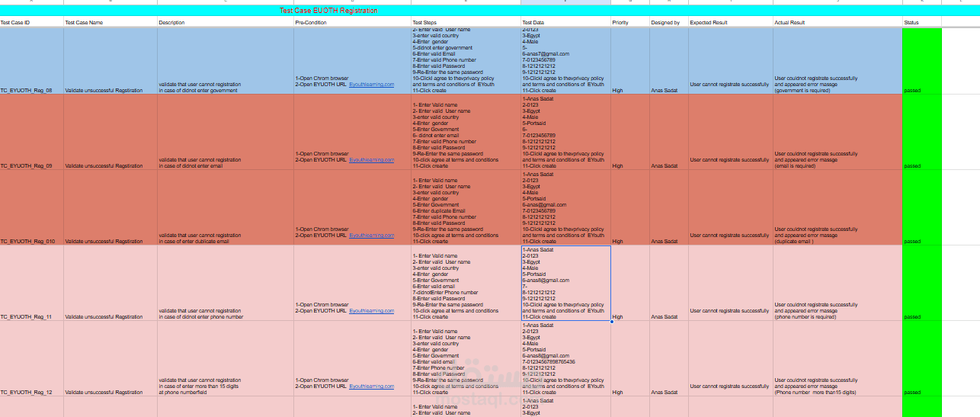Pick actual result "(Phone number more than15 digits)" cell
Image resolution: width=980 pixels, height=417 pixels.
(837, 359)
